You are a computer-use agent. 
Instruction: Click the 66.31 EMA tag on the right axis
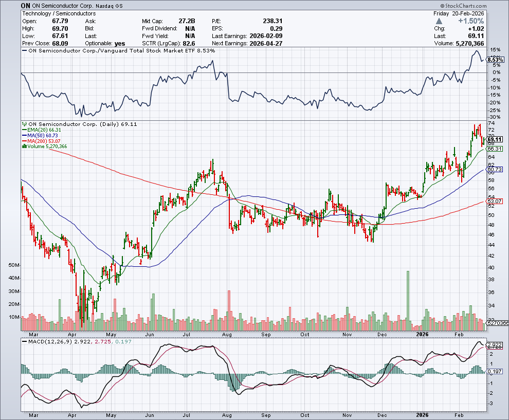click(495, 149)
